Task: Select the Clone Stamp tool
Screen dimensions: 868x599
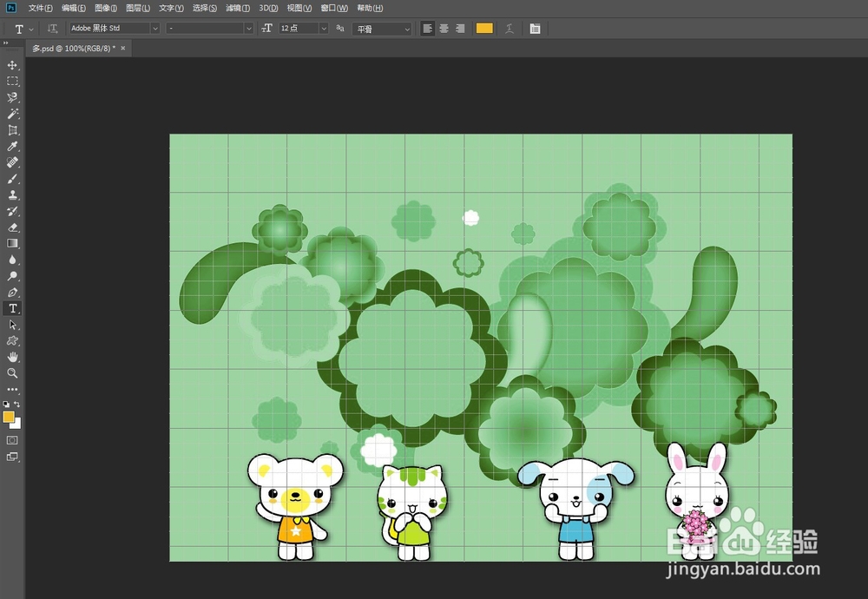Action: [12, 194]
